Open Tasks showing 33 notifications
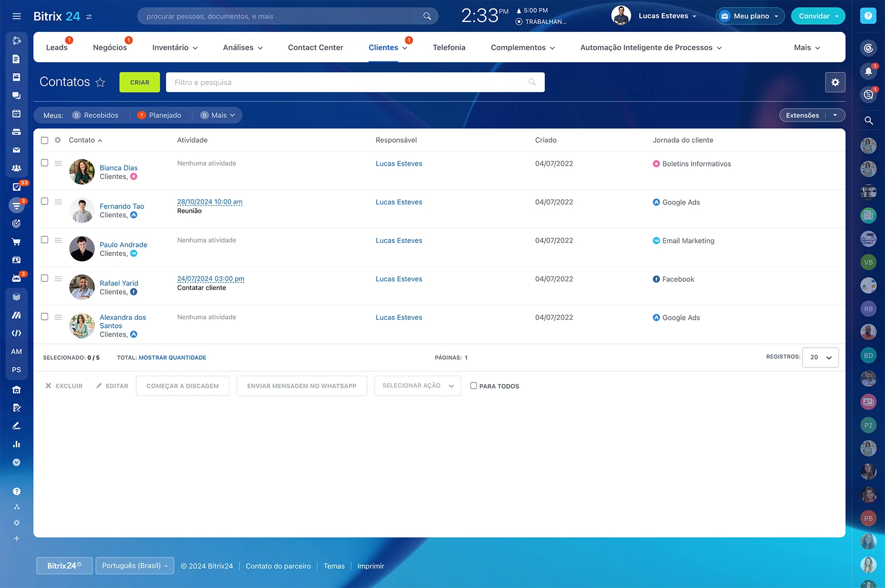The width and height of the screenshot is (885, 588). (x=17, y=187)
